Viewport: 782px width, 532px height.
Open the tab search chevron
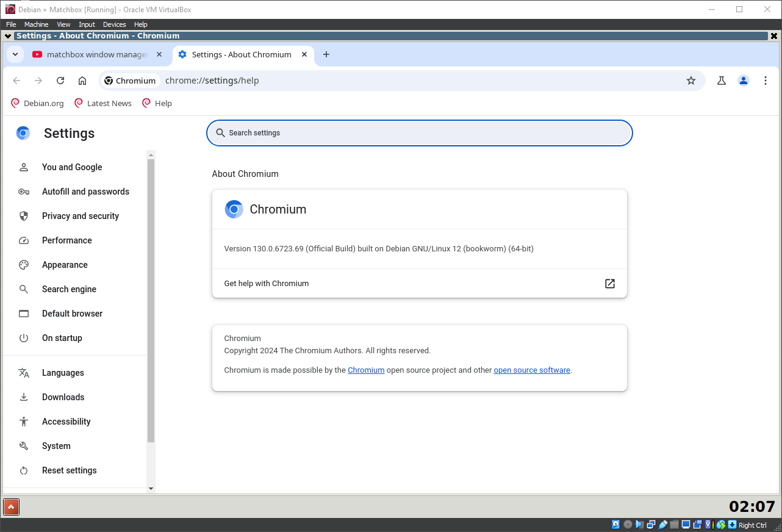[15, 54]
